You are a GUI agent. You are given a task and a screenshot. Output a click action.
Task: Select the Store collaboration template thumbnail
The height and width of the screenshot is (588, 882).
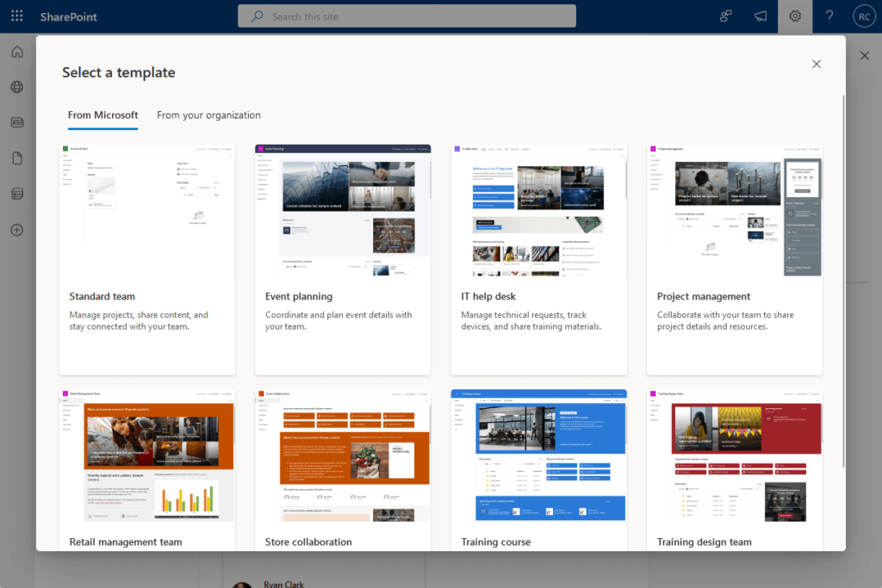pos(343,456)
